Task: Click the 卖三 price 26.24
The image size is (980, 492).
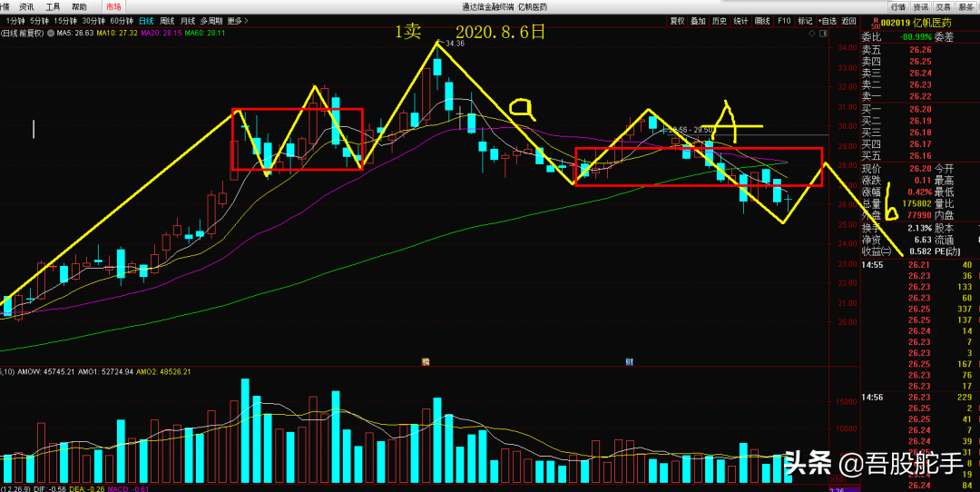Action: (x=920, y=73)
